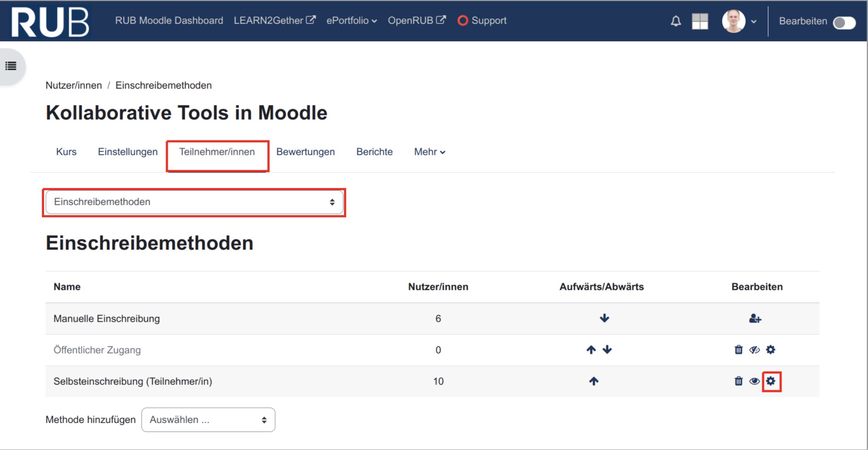868x450 pixels.
Task: Go to RUB Moodle Dashboard
Action: [x=169, y=21]
